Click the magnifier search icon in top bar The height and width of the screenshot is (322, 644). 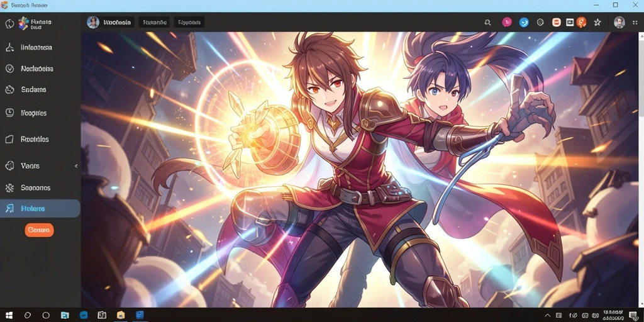487,23
